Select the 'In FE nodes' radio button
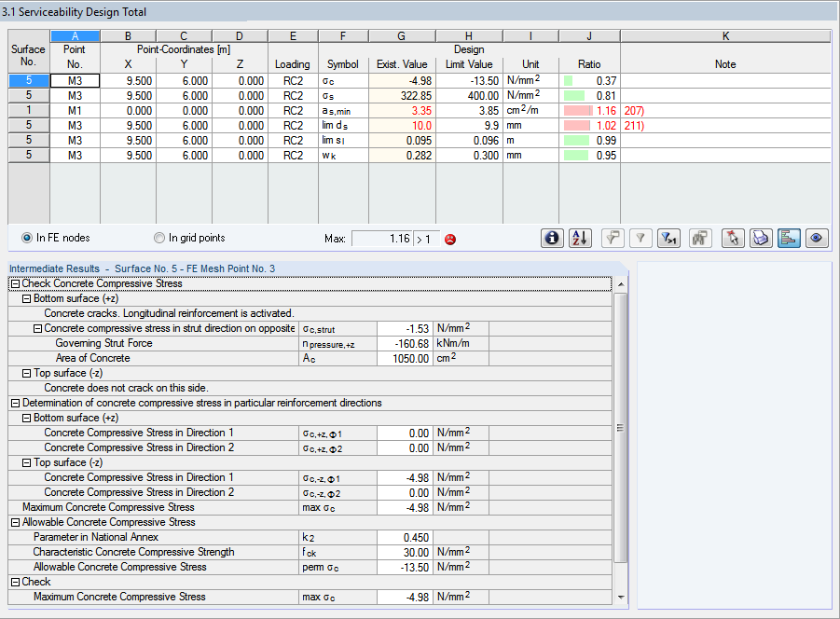 coord(27,238)
